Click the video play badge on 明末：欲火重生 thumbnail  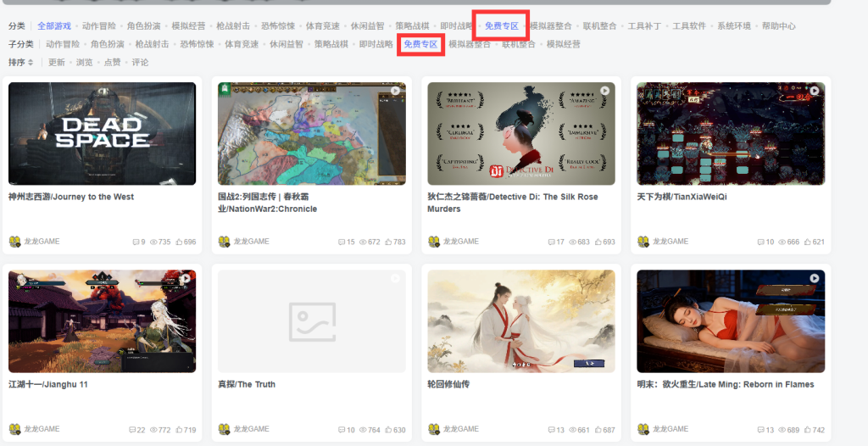pyautogui.click(x=815, y=279)
